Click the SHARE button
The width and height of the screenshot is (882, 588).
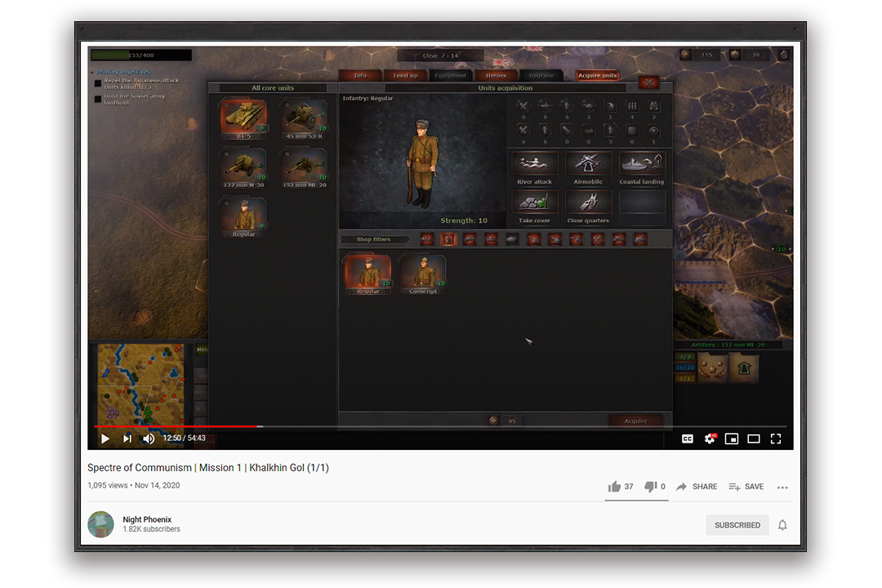click(697, 487)
